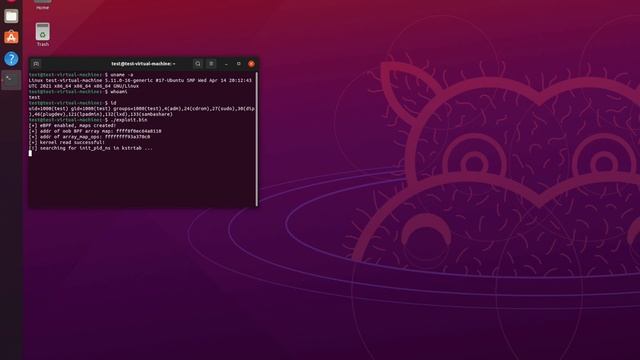Click the 'uid=1000(test)' id output line
The image size is (640, 360).
click(x=142, y=111)
